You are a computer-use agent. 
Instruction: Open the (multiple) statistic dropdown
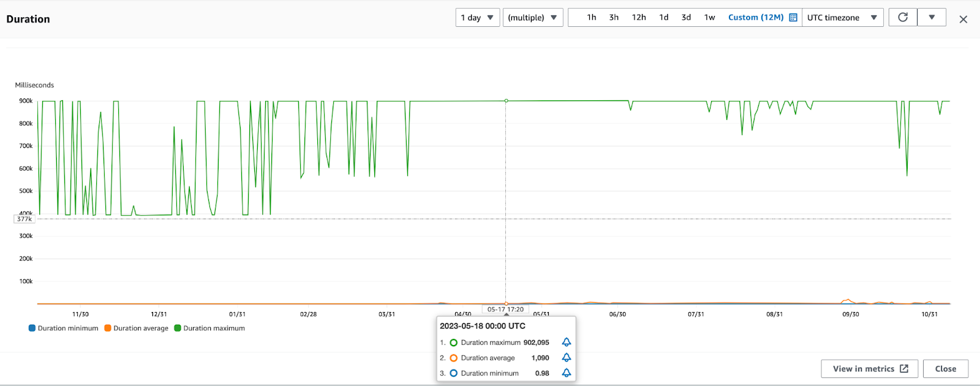[533, 17]
